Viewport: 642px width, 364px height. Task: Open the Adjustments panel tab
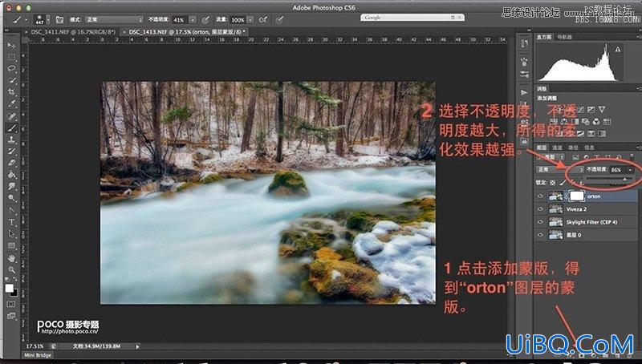542,89
